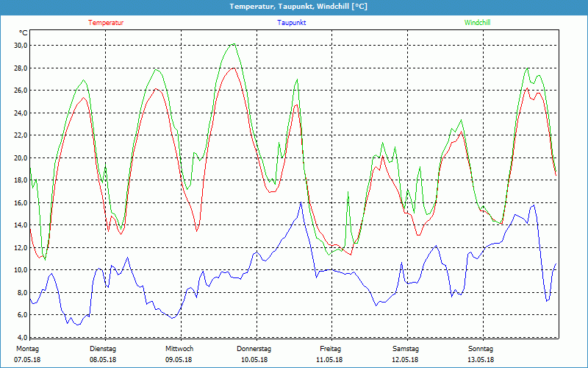Click the blue Taupunkt peak at 16 °C Thursday
Viewport: 588px width, 368px height.
pyautogui.click(x=301, y=203)
